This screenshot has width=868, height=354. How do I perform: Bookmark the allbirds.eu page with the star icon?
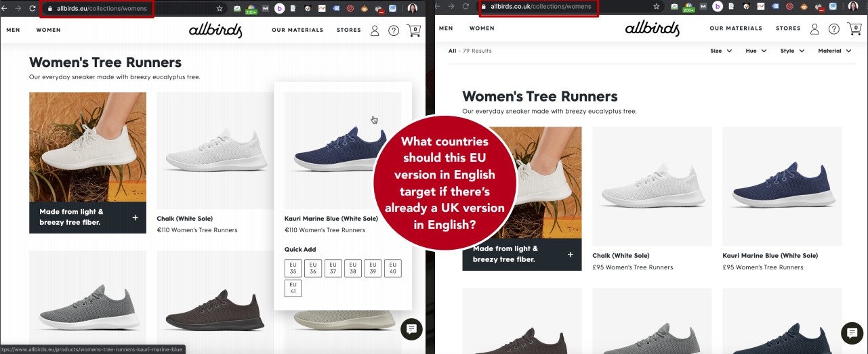220,8
